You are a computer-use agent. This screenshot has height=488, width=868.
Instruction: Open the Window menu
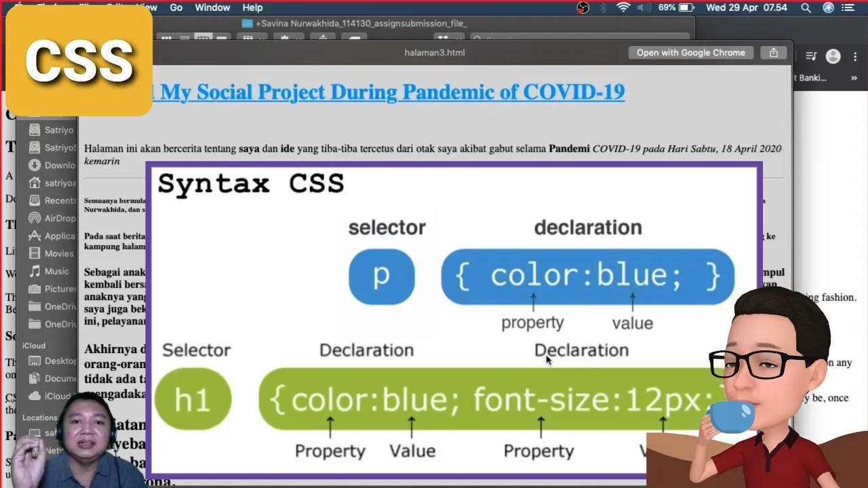point(212,7)
